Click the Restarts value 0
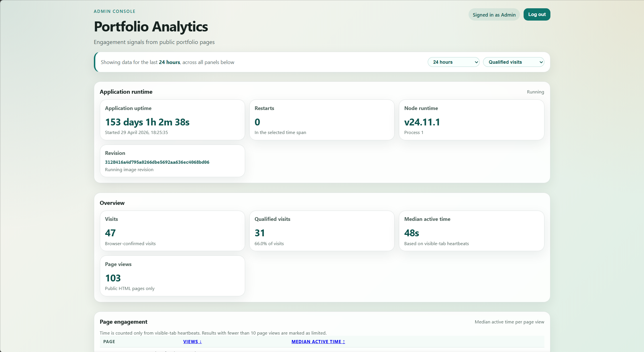This screenshot has height=352, width=644. coord(257,122)
